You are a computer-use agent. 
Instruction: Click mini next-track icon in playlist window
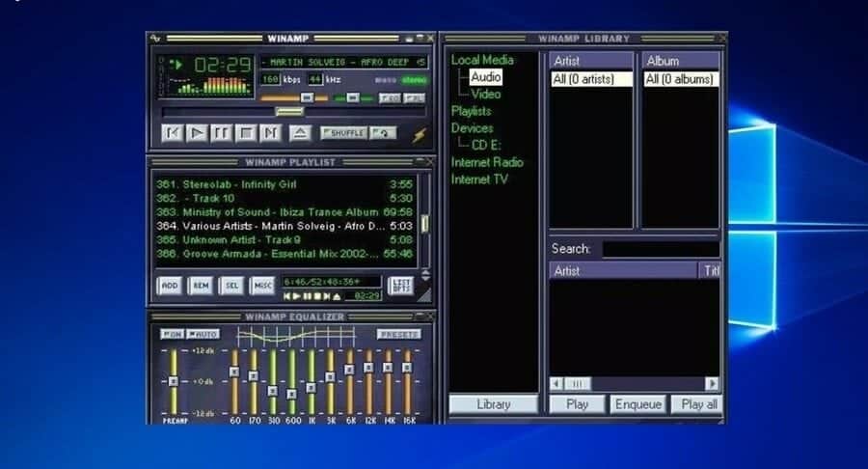click(x=327, y=296)
